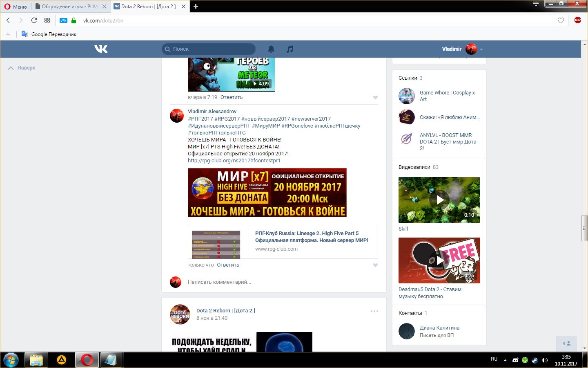Reload the page with refresh icon

tap(34, 20)
